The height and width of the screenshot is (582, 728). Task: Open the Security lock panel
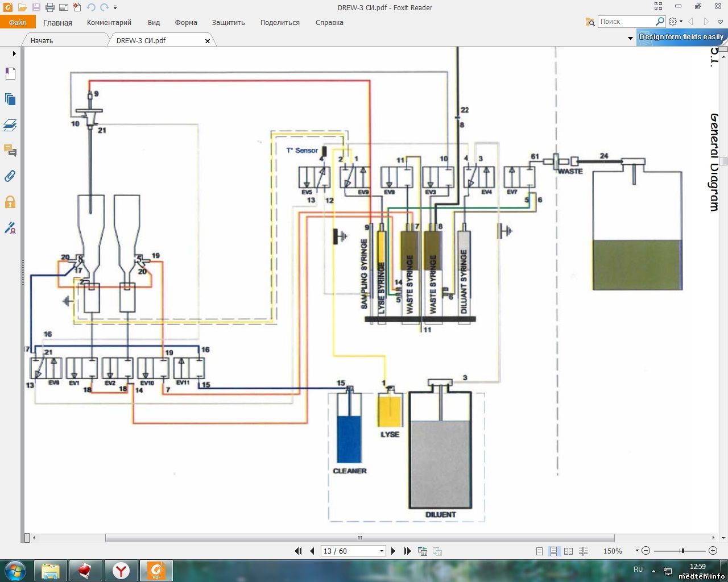(x=10, y=202)
